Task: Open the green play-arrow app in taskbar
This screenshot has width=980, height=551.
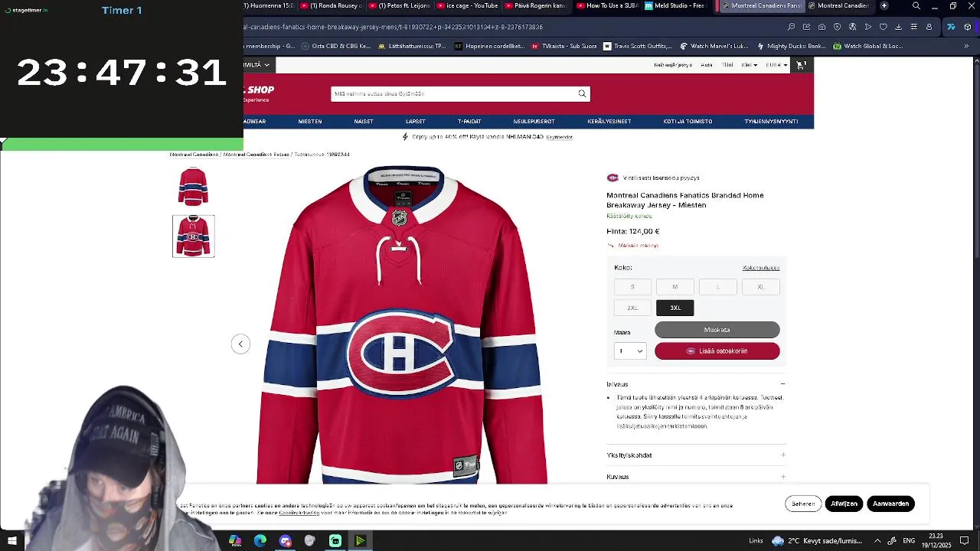Action: click(x=360, y=541)
